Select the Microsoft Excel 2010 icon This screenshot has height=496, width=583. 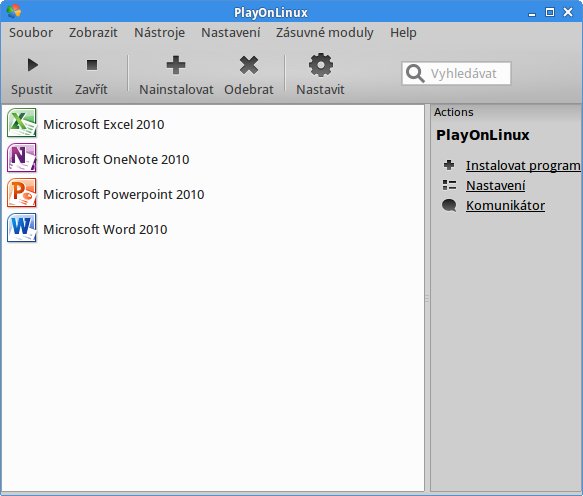click(22, 123)
